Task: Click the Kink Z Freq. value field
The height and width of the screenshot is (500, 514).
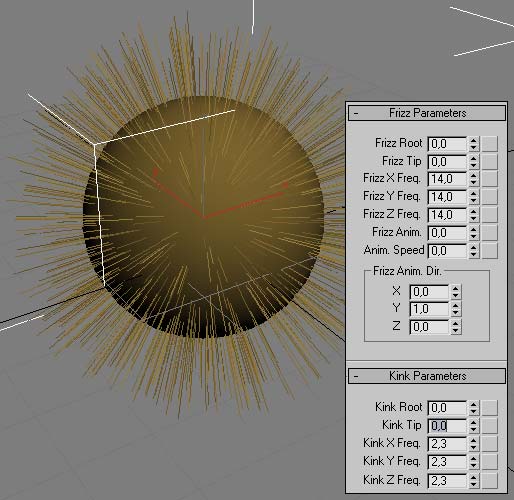Action: pos(447,480)
